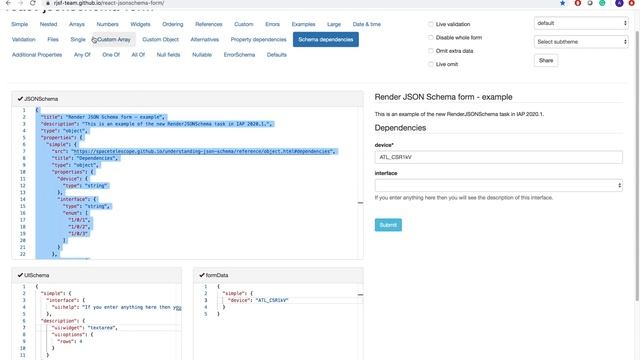Viewport: 640px width, 360px height.
Task: Choose the Schema dependencies tab
Action: click(x=326, y=40)
